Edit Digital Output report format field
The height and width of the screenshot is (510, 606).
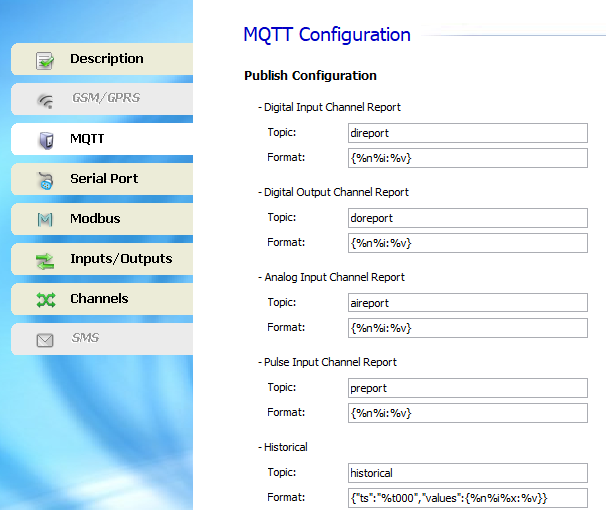468,243
